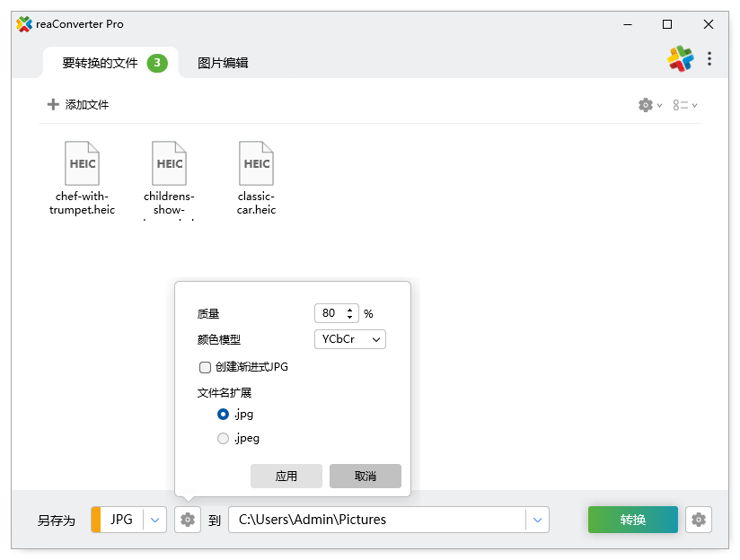Click the green 转换 button

[632, 520]
